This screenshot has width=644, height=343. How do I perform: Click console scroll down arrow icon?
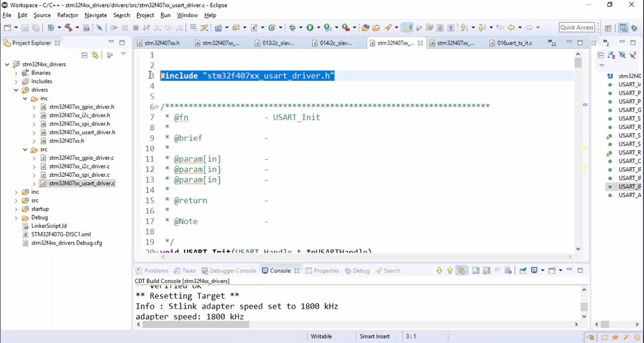tap(439, 270)
